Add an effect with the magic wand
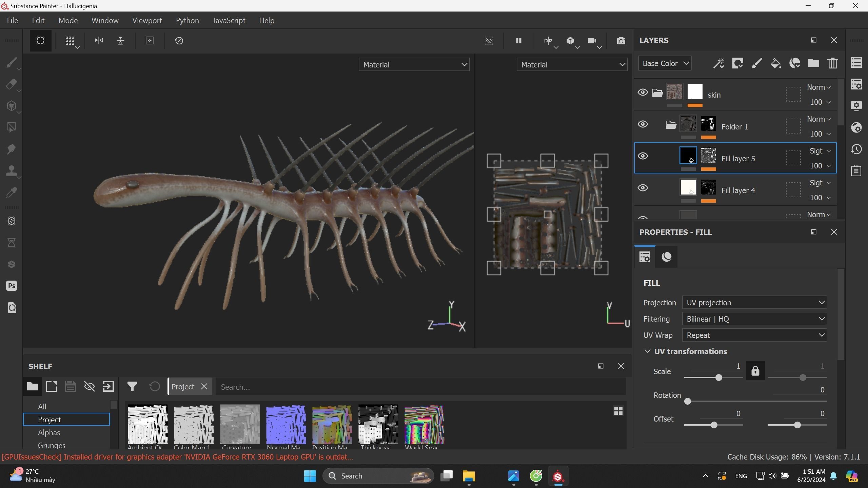This screenshot has width=868, height=488. [x=718, y=63]
